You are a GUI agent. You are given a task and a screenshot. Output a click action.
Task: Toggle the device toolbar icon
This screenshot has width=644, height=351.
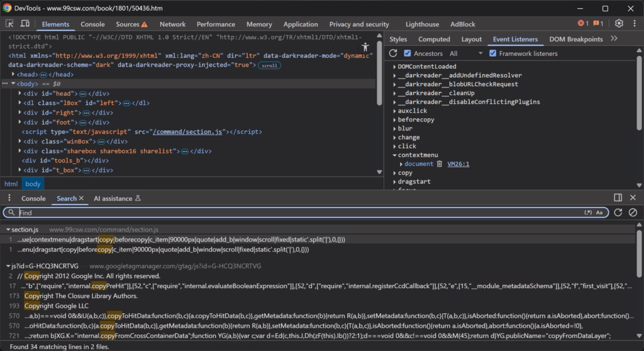tap(25, 24)
